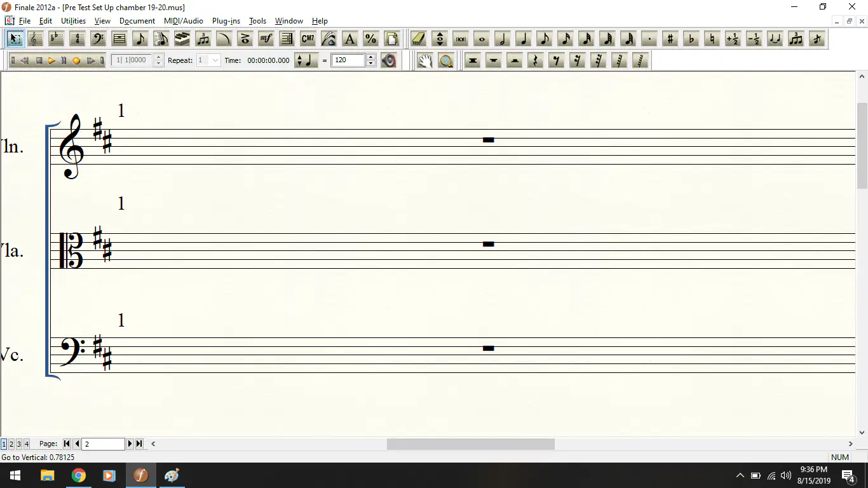Screen dimensions: 868x488
Task: Open the Repeat dropdown in playback controls
Action: pyautogui.click(x=208, y=60)
